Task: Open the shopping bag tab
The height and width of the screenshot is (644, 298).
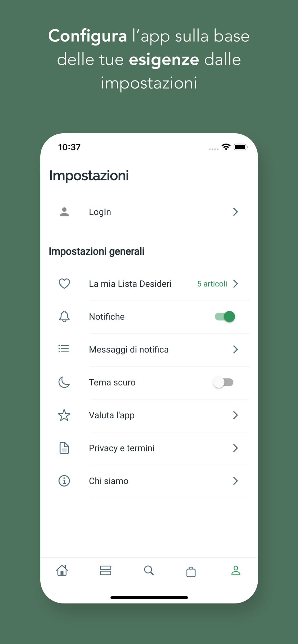Action: [x=191, y=572]
